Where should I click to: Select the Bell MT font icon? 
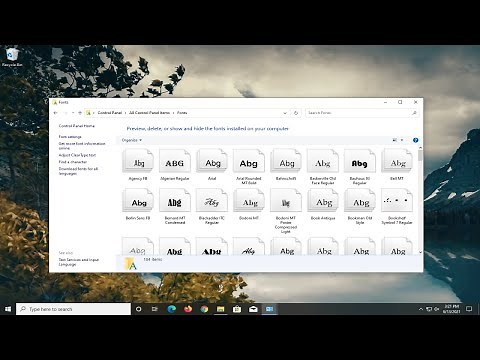click(397, 161)
